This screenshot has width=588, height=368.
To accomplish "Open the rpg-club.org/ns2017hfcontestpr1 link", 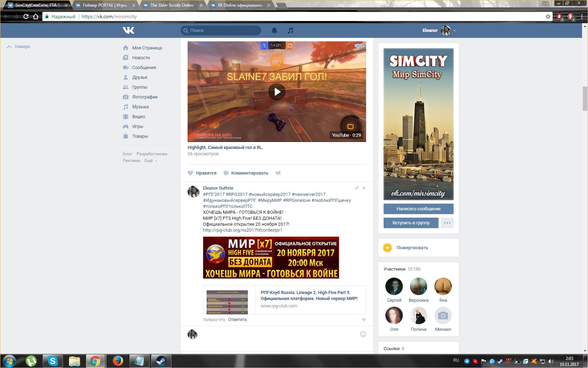I will [x=243, y=230].
